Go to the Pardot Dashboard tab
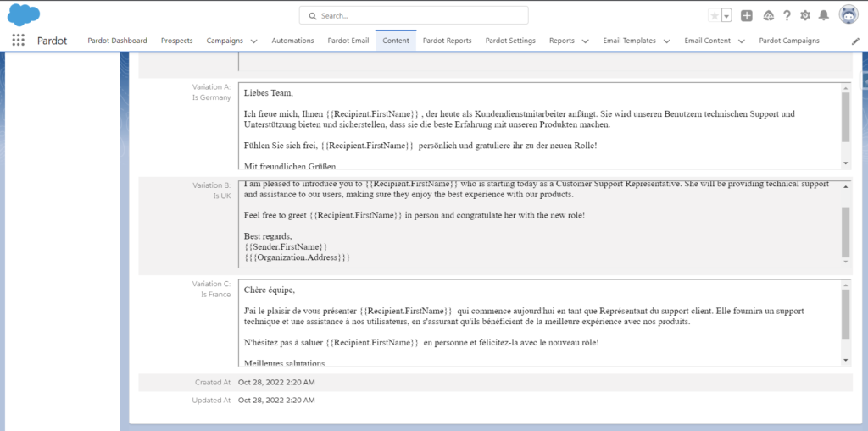The height and width of the screenshot is (431, 868). (x=117, y=41)
